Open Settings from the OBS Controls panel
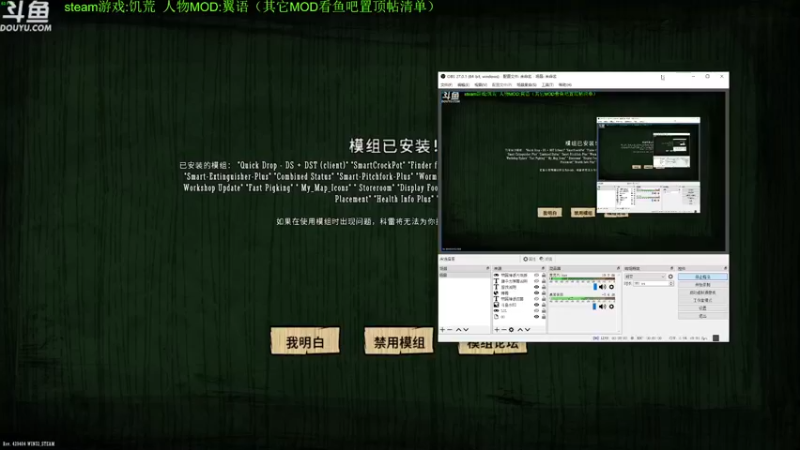The image size is (800, 450). (703, 308)
